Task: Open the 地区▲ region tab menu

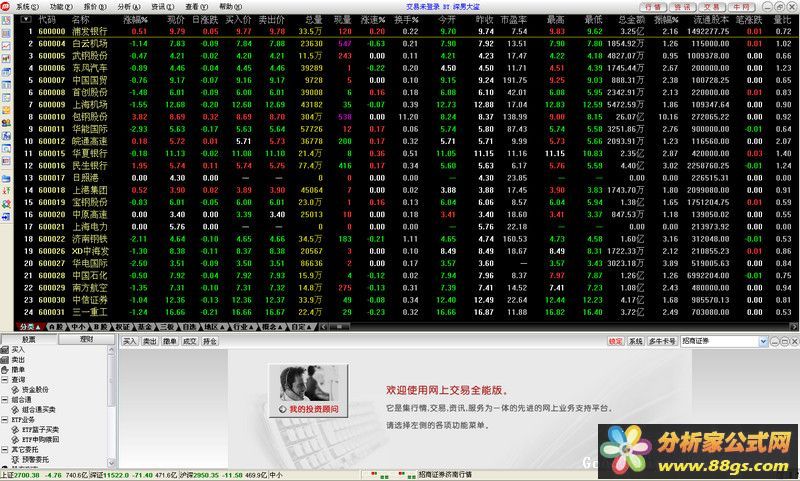Action: click(x=214, y=326)
